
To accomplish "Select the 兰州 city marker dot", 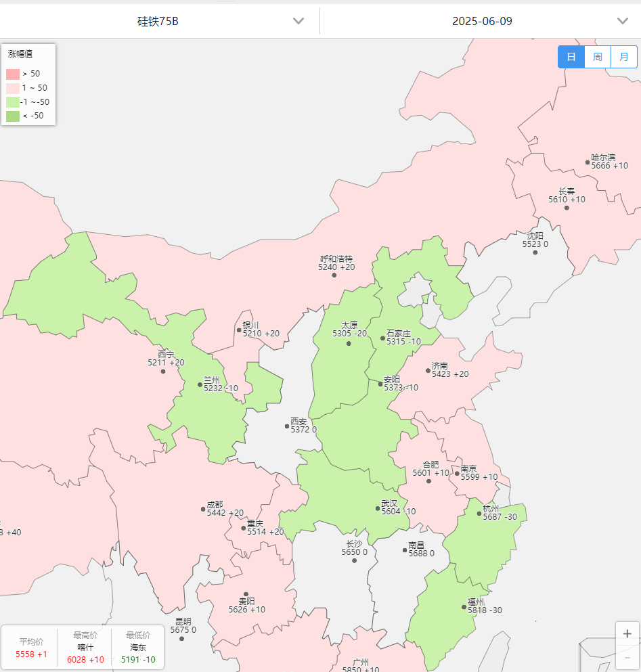I will point(200,384).
